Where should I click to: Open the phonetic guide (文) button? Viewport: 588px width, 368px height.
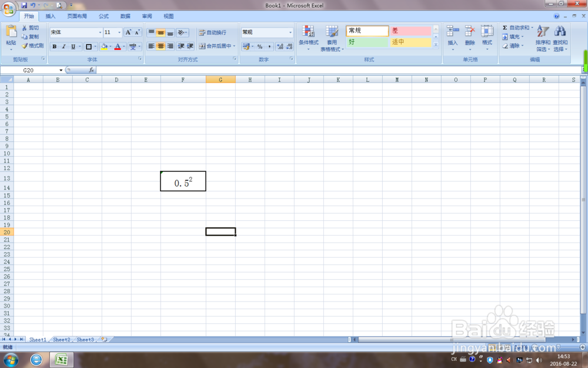point(133,47)
